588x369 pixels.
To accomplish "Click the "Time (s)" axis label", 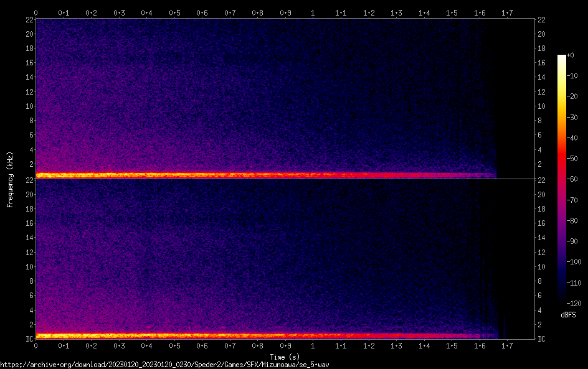I will 285,357.
